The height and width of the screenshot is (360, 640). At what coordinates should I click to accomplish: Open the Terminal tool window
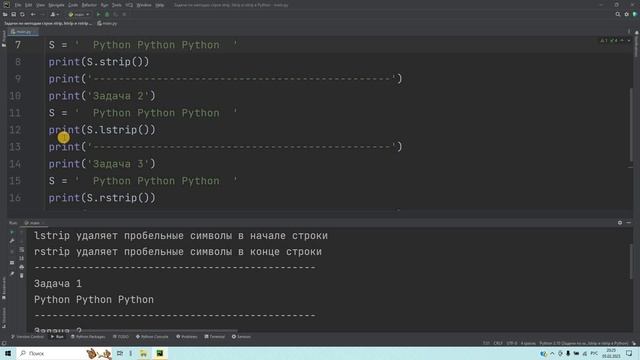click(x=215, y=337)
